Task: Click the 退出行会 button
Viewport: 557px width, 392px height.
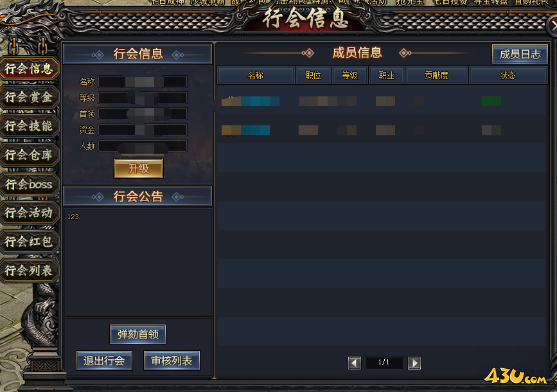Action: (104, 361)
